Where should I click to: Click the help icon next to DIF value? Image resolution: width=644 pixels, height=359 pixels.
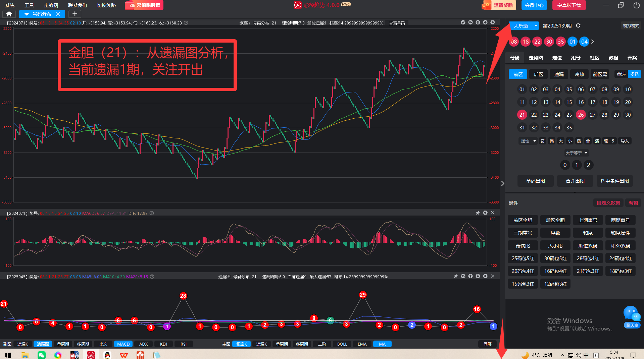(152, 214)
